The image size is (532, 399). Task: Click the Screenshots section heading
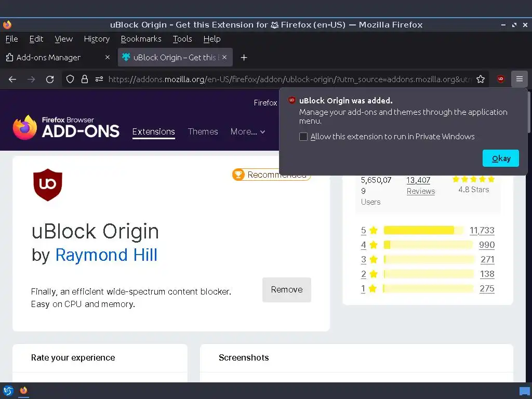(x=244, y=357)
